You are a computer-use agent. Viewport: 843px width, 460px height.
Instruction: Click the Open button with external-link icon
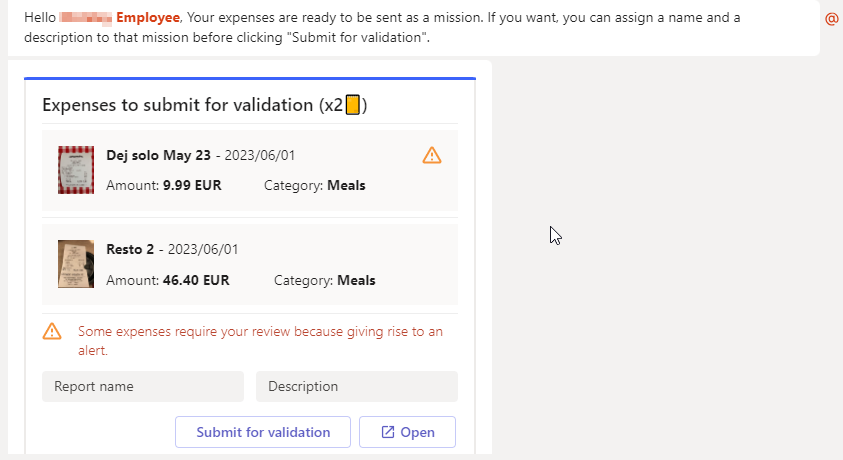coord(407,432)
